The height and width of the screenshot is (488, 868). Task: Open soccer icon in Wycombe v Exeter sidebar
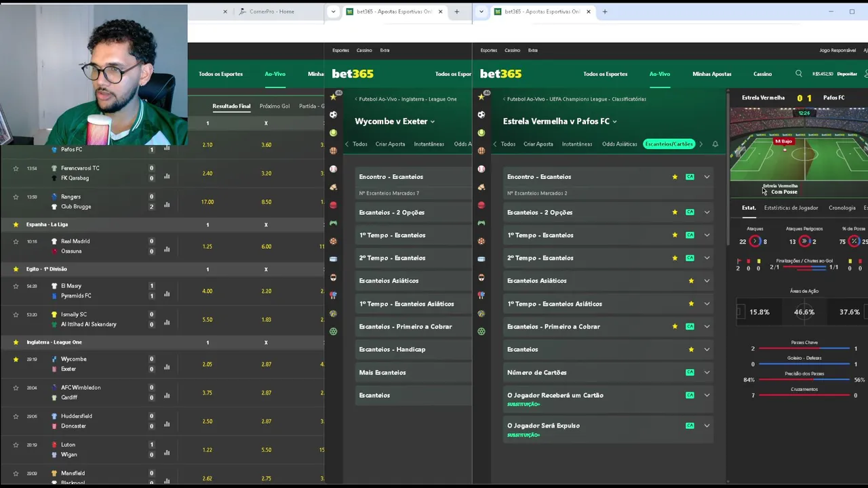point(333,115)
